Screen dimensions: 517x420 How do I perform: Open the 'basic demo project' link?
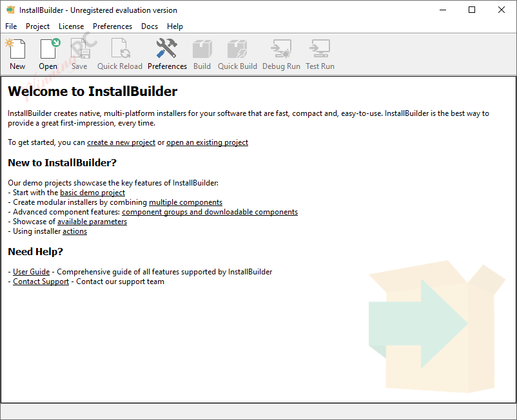[x=92, y=193]
